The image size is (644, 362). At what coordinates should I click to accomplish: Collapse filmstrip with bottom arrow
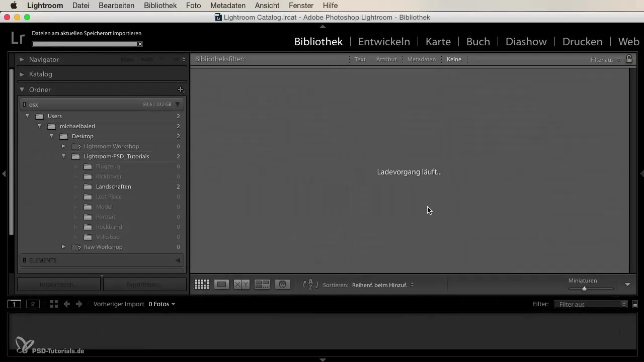click(323, 359)
